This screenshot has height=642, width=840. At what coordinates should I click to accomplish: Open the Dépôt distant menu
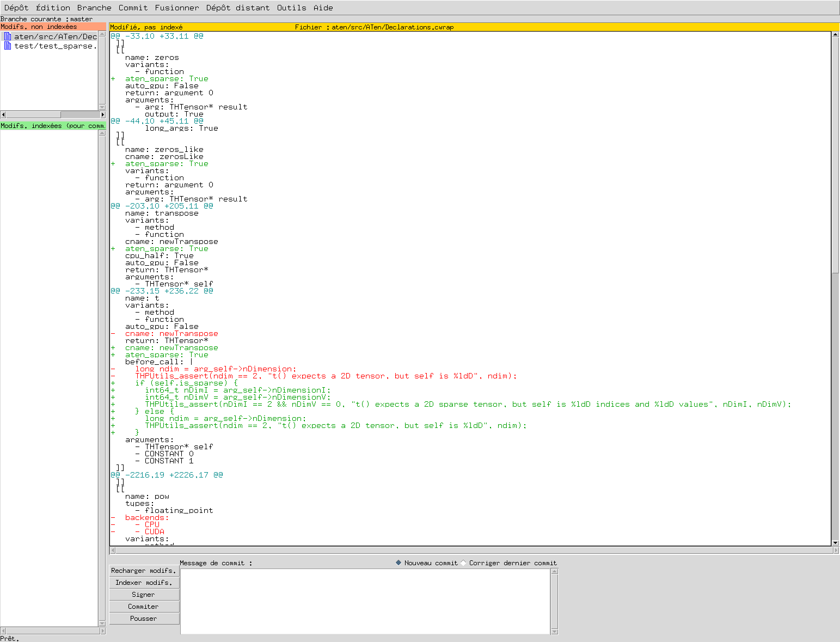tap(238, 8)
